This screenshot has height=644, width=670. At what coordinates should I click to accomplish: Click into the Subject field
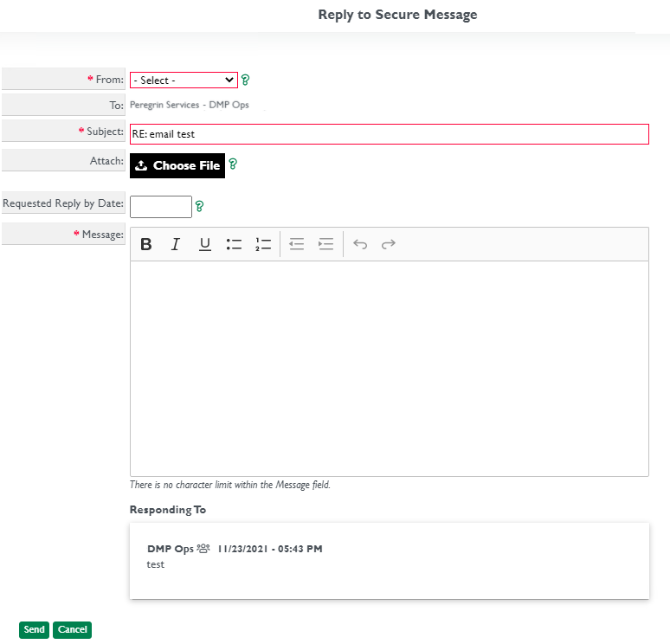coord(390,134)
